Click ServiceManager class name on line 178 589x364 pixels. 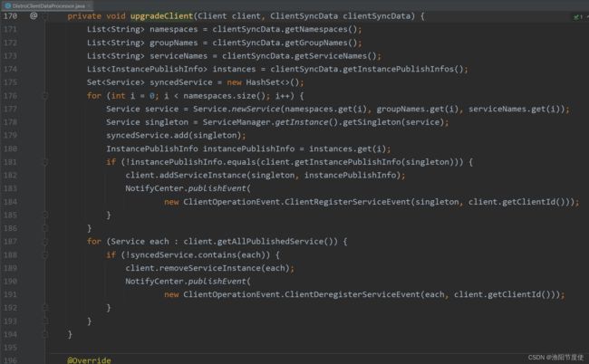click(237, 122)
